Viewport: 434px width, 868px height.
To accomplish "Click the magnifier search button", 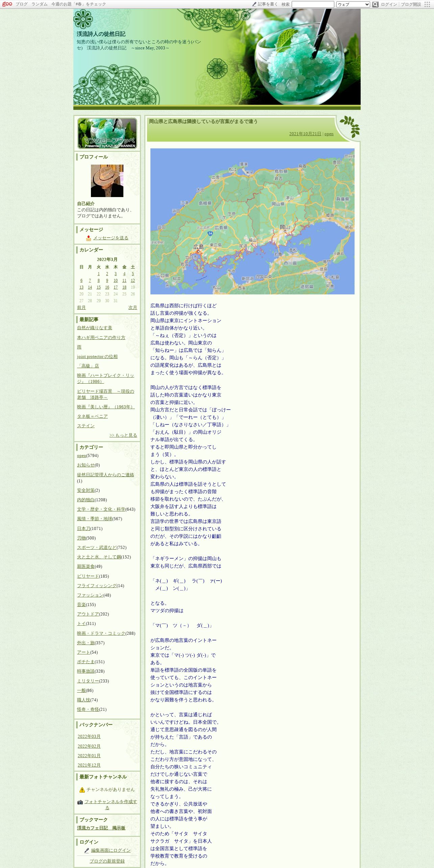I will (x=375, y=4).
